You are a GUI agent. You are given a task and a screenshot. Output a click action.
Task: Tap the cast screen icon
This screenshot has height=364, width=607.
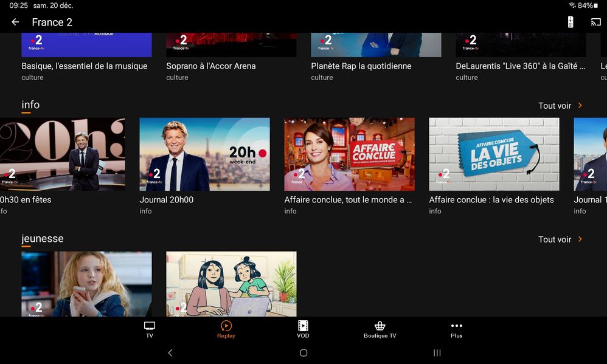pos(596,22)
